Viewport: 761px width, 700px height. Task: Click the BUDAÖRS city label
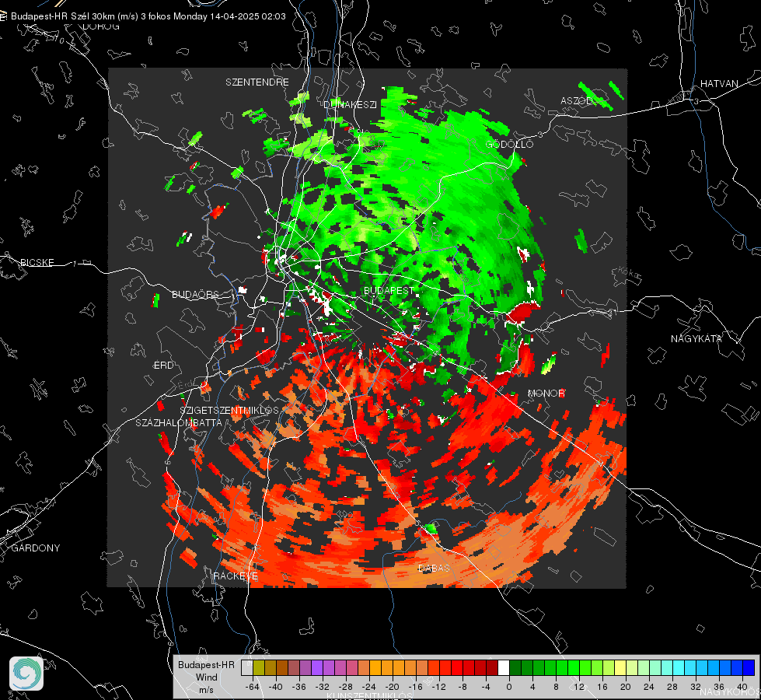195,294
